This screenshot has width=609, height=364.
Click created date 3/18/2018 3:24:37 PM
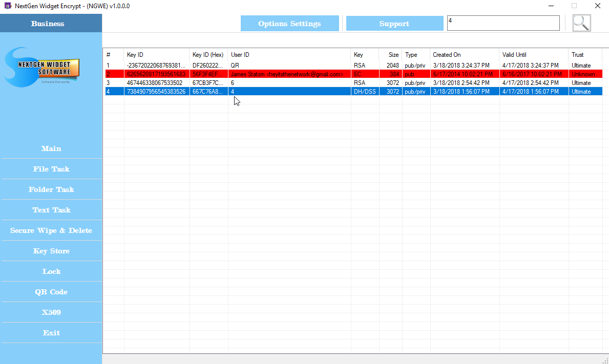(x=461, y=66)
